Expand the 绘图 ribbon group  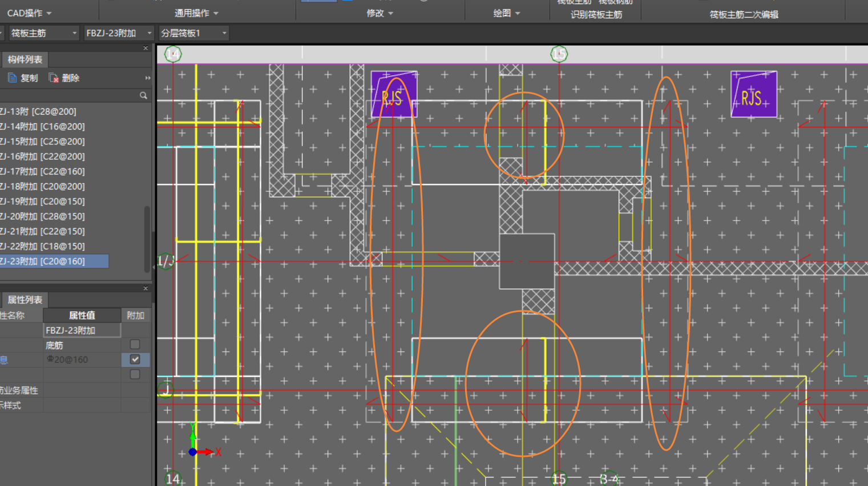(x=507, y=13)
